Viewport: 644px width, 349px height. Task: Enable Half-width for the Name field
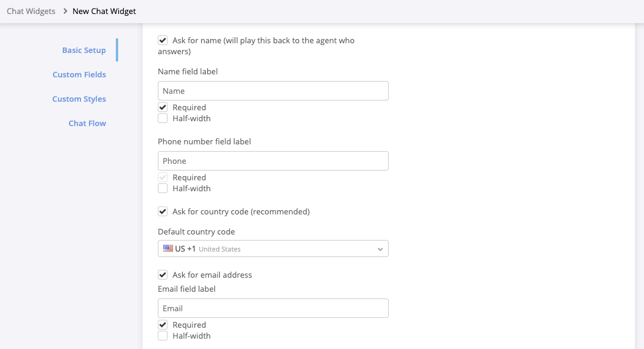tap(163, 118)
